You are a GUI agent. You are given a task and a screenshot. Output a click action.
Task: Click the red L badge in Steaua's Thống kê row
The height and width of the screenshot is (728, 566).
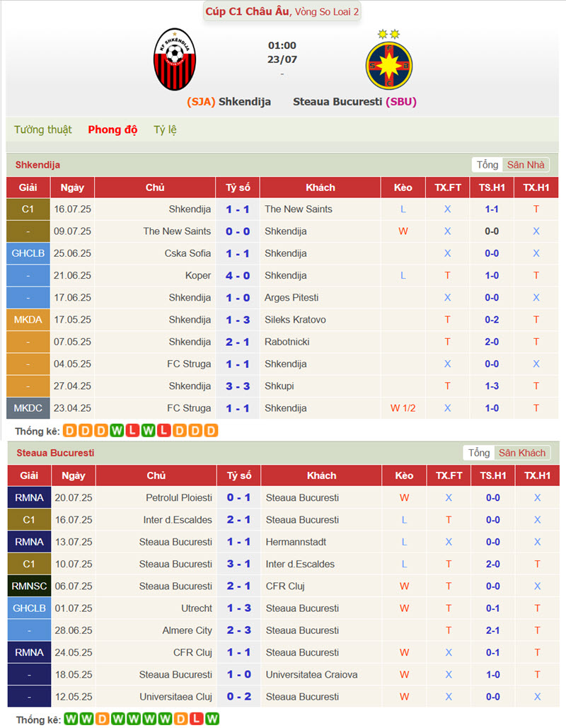point(197,720)
